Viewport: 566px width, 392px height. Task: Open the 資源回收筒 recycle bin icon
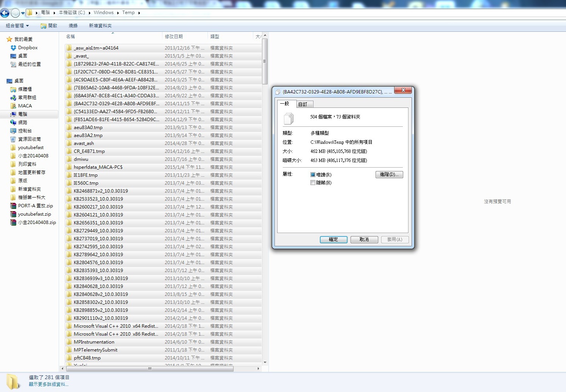point(13,139)
